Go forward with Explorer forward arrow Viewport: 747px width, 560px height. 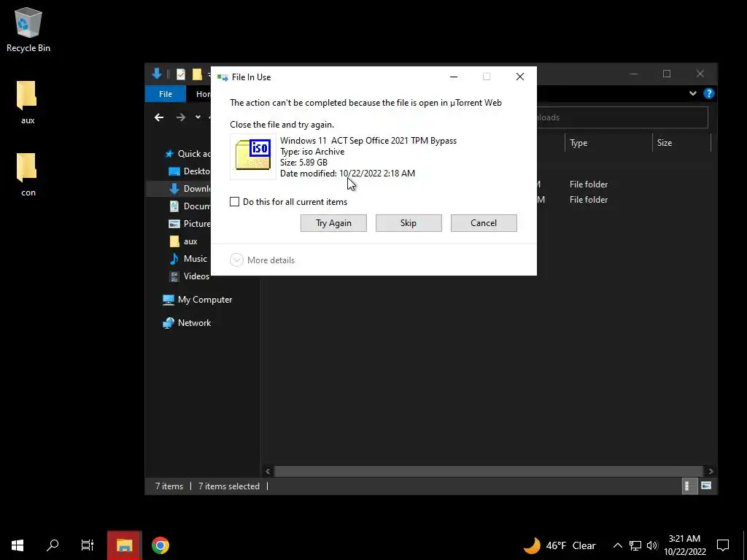[x=181, y=117]
